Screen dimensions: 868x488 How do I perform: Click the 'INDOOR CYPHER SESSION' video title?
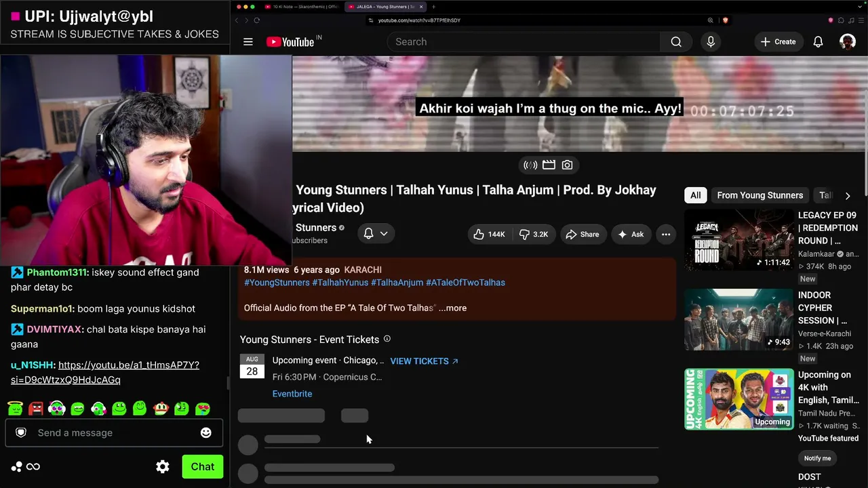point(825,308)
